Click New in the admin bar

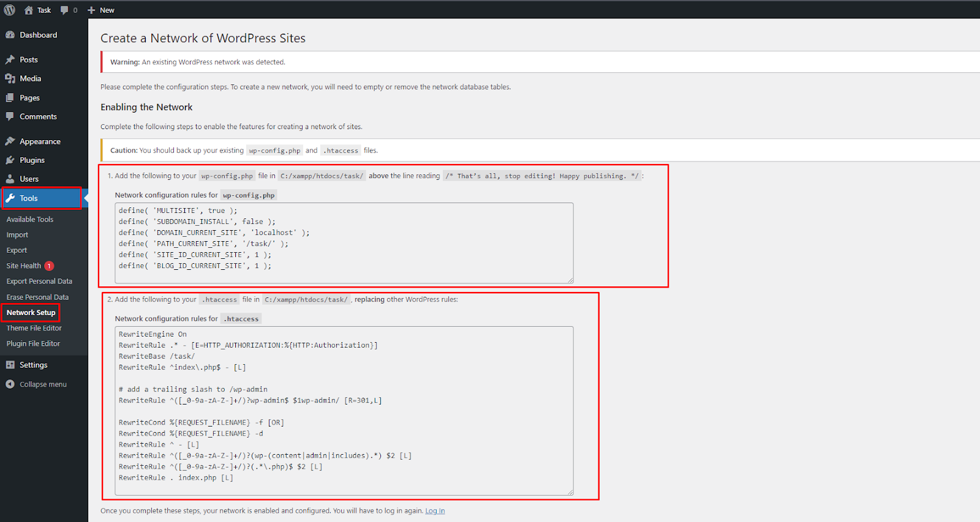[x=107, y=10]
